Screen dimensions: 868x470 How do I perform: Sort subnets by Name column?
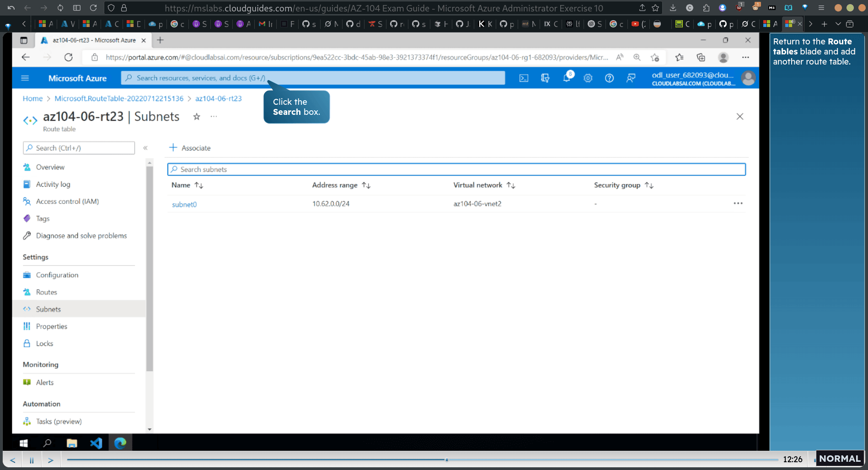(188, 185)
